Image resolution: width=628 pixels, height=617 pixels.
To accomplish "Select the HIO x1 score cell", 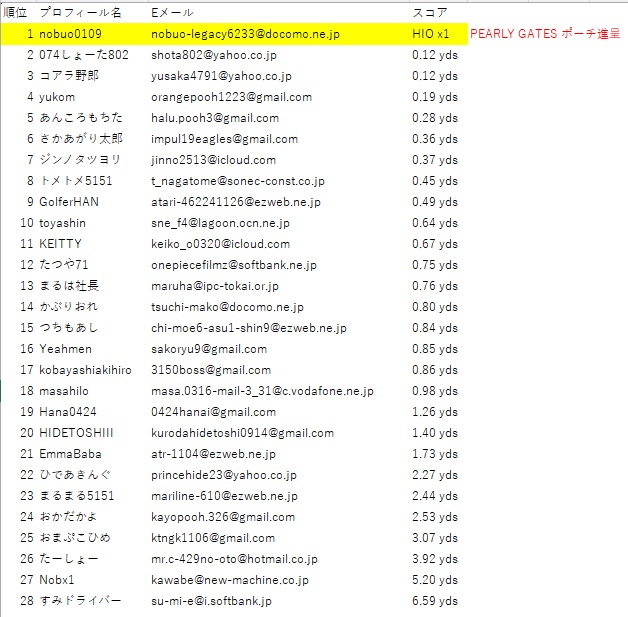I will pyautogui.click(x=431, y=34).
